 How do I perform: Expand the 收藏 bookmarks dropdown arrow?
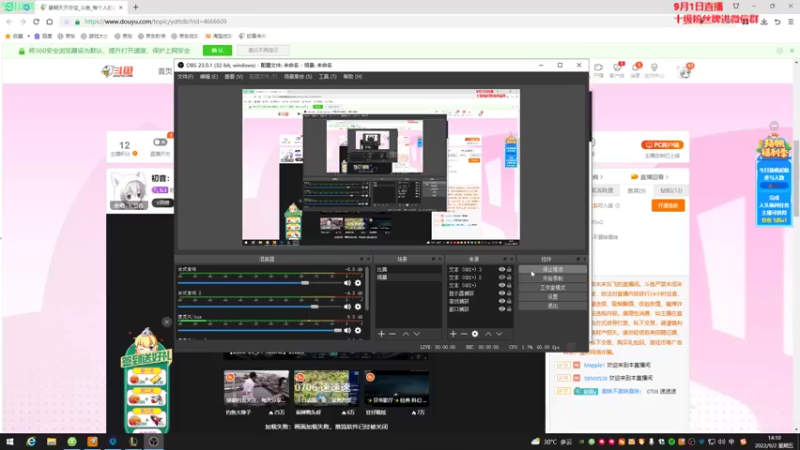(29, 36)
